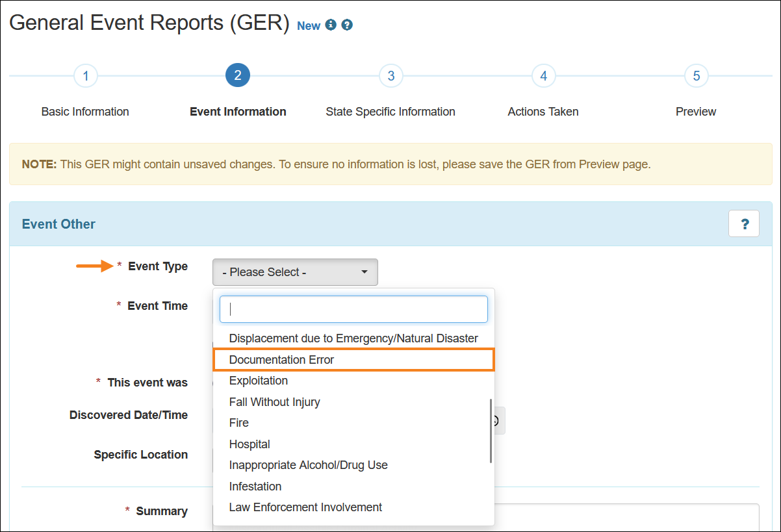Select Infestation from the dropdown list
Screen dimensions: 781x532
tap(353, 487)
